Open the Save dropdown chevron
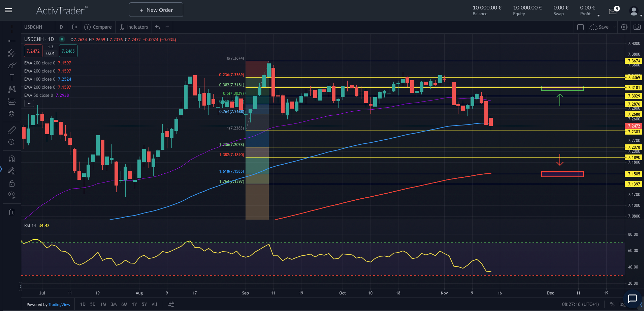The image size is (644, 311). (614, 27)
